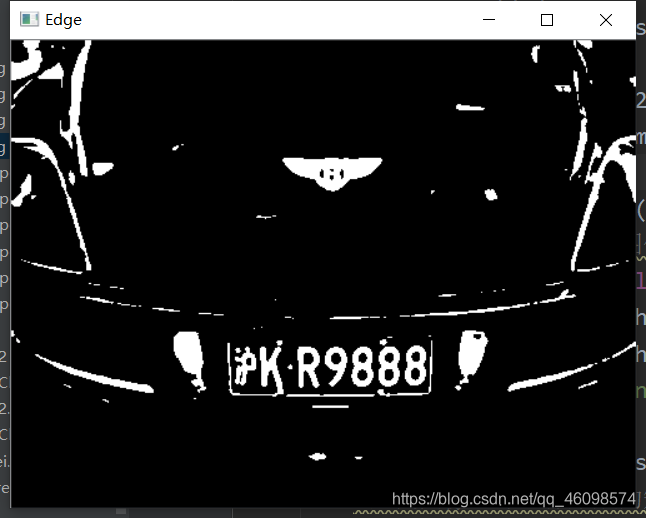Click the Edge window app icon
The image size is (646, 518).
[29, 19]
